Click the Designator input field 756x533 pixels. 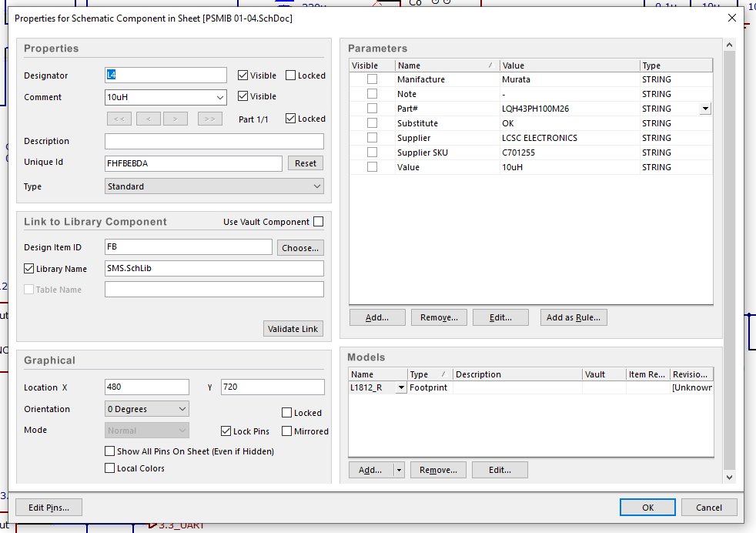(166, 75)
